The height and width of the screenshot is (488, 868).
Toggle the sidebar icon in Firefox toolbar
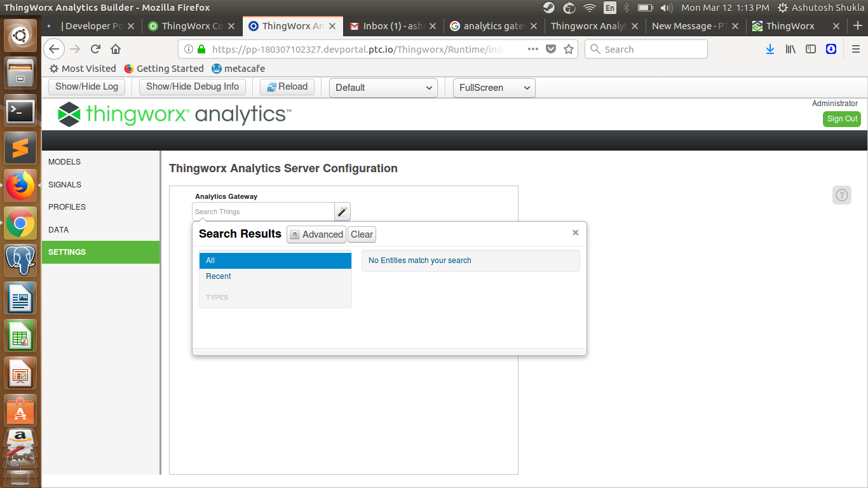(810, 49)
